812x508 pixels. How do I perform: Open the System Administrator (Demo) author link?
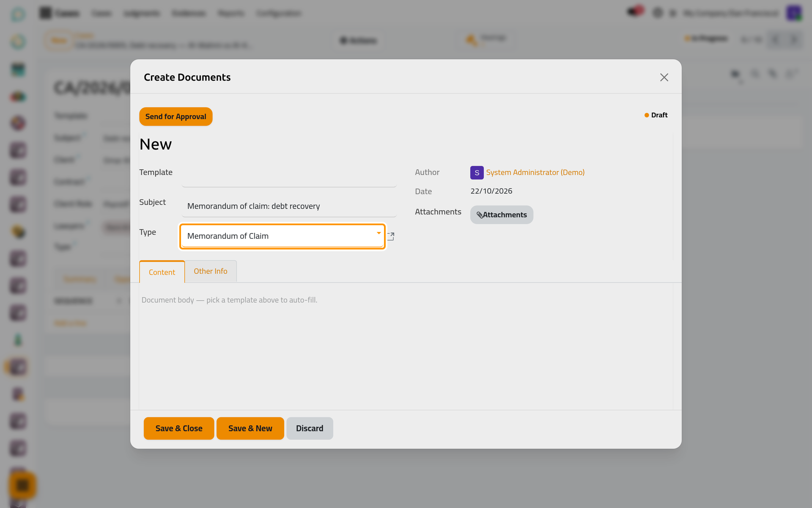click(x=535, y=173)
